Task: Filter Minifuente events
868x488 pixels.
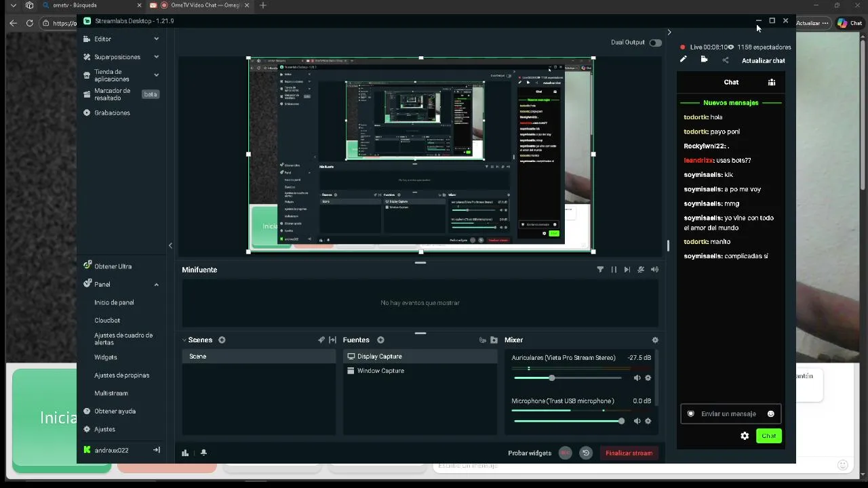Action: 600,270
